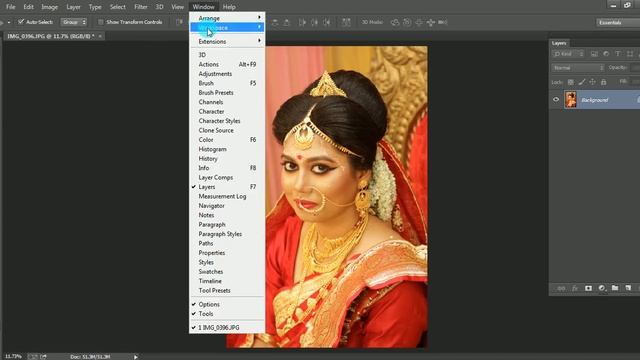Click the Distribute horizontal centers icon
640x360 pixels.
(x=315, y=22)
